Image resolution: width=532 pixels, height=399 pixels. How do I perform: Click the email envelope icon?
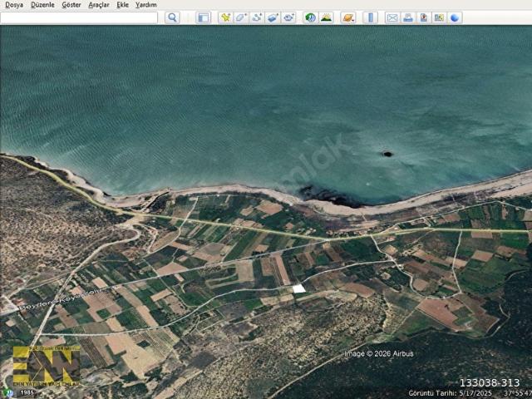[x=392, y=17]
